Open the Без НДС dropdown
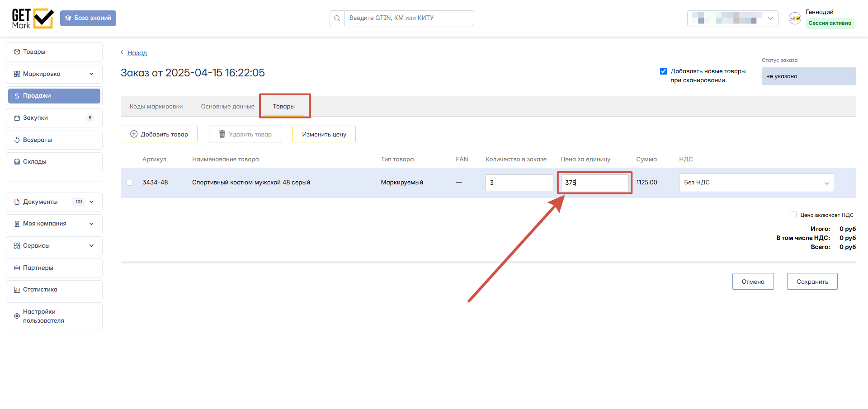 coord(756,183)
